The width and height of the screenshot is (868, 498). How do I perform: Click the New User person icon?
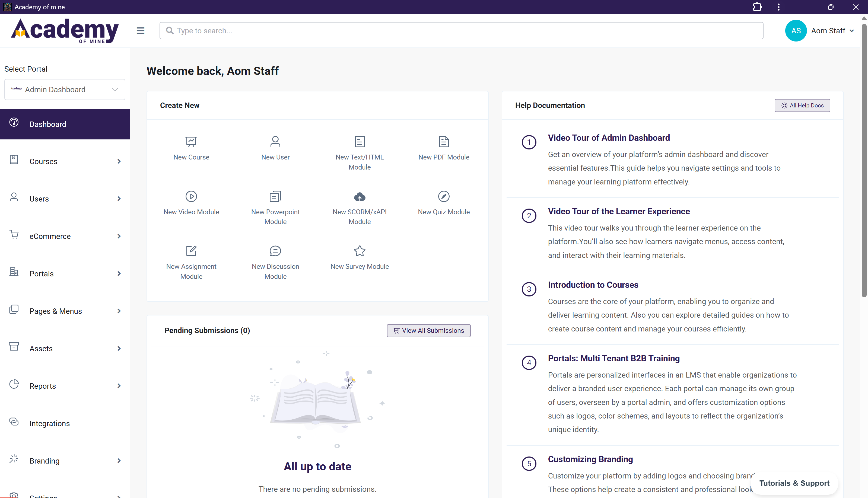(275, 141)
